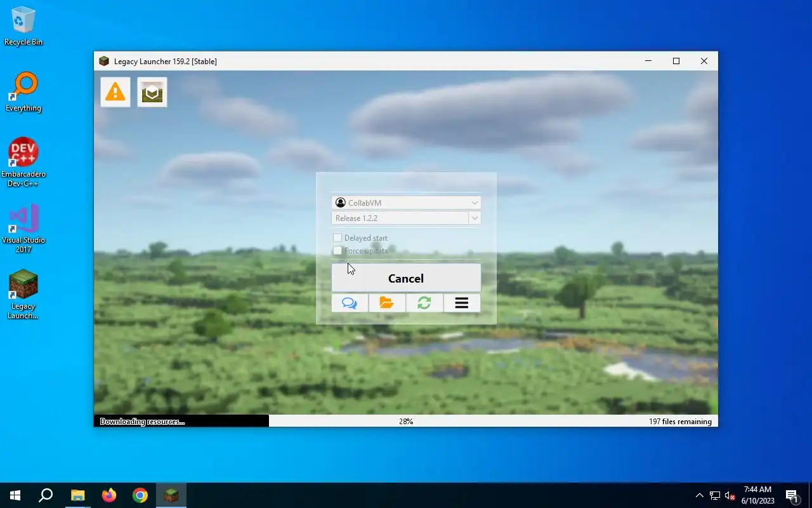Open the taskbar clock showing 7:44 AM
The height and width of the screenshot is (508, 812).
(757, 495)
